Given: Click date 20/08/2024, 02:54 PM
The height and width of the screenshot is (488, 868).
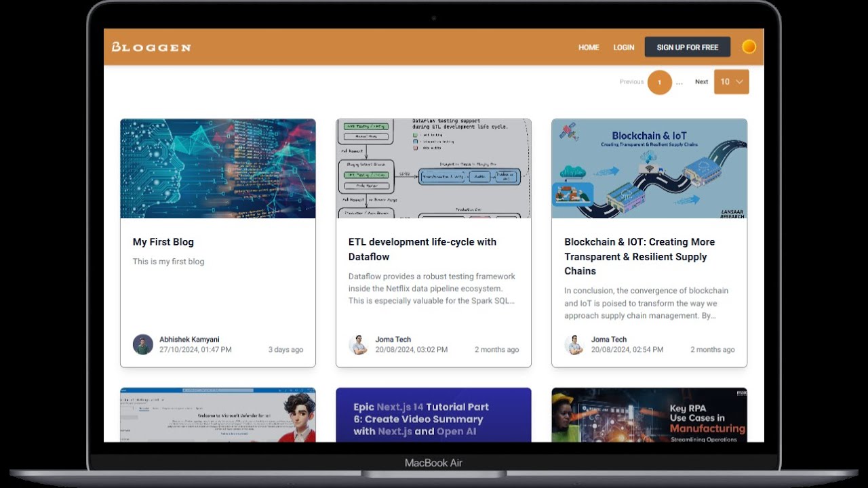Looking at the screenshot, I should [627, 350].
